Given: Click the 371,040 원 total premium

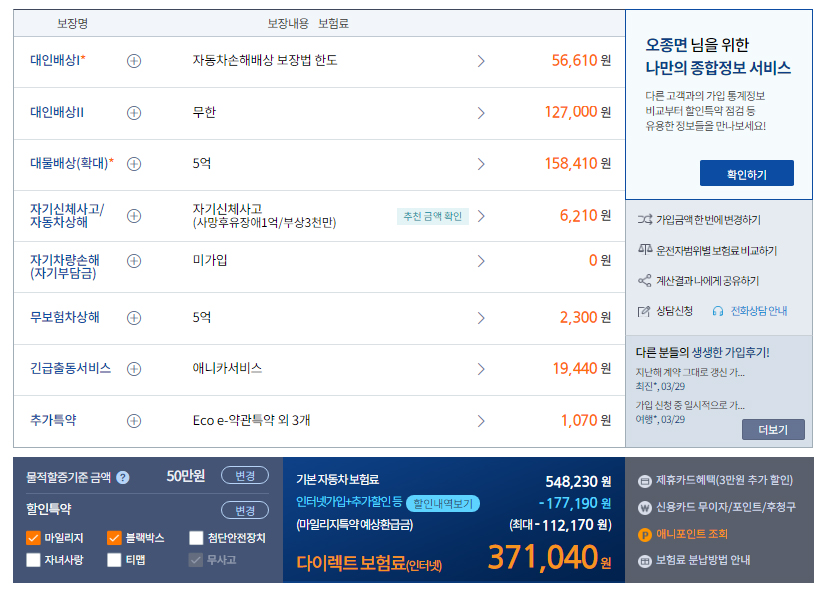Looking at the screenshot, I should pos(550,557).
